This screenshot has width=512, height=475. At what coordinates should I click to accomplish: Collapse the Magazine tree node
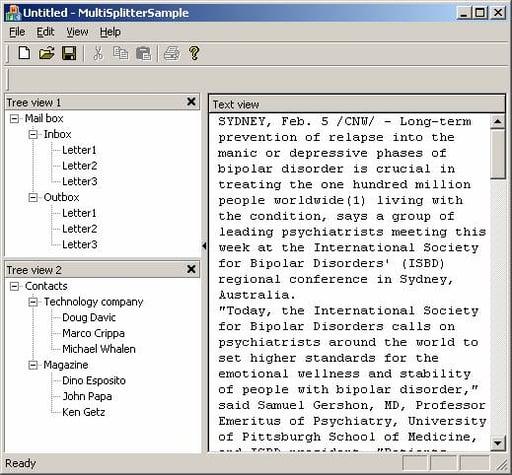click(x=33, y=365)
